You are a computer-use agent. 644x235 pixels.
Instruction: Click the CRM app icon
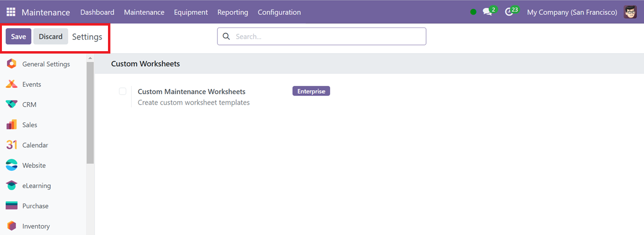(x=12, y=104)
